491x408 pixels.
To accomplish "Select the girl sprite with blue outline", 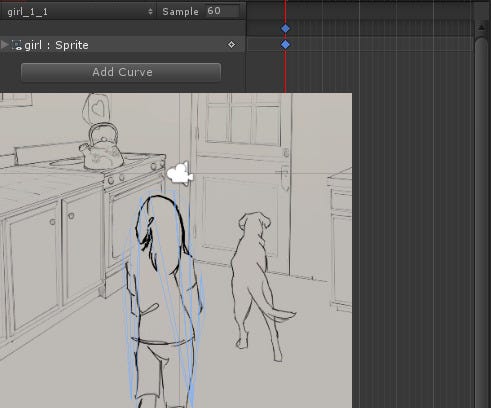I will pyautogui.click(x=163, y=298).
